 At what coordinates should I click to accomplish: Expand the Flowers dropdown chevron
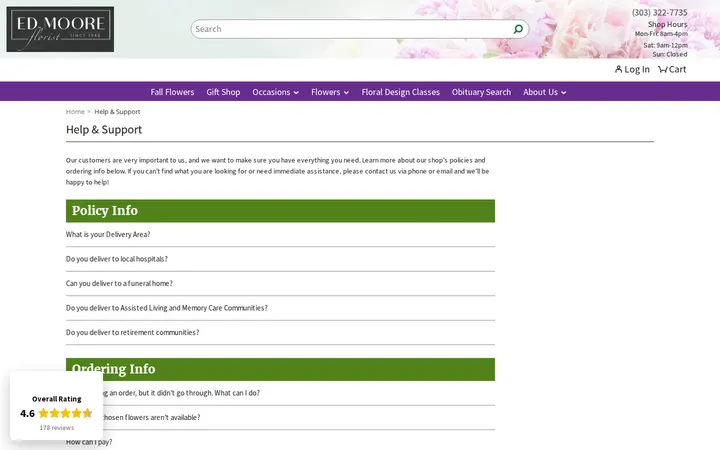point(346,93)
